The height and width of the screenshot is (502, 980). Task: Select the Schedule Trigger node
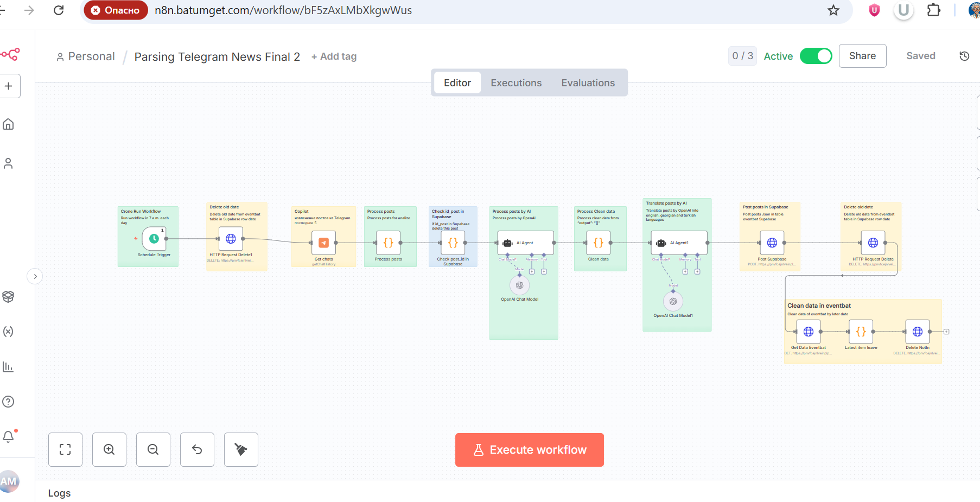(x=154, y=239)
